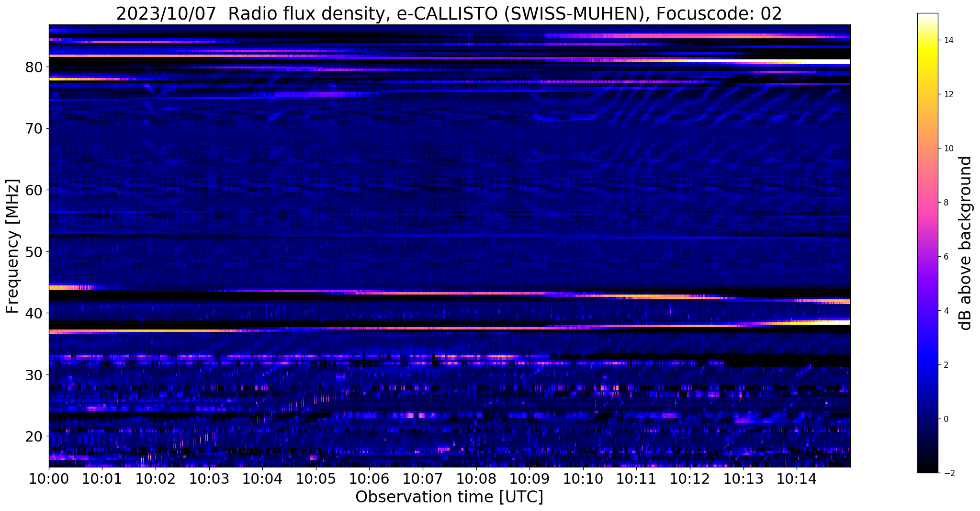The width and height of the screenshot is (980, 511).
Task: Click the spectrogram plot area
Action: 450,246
